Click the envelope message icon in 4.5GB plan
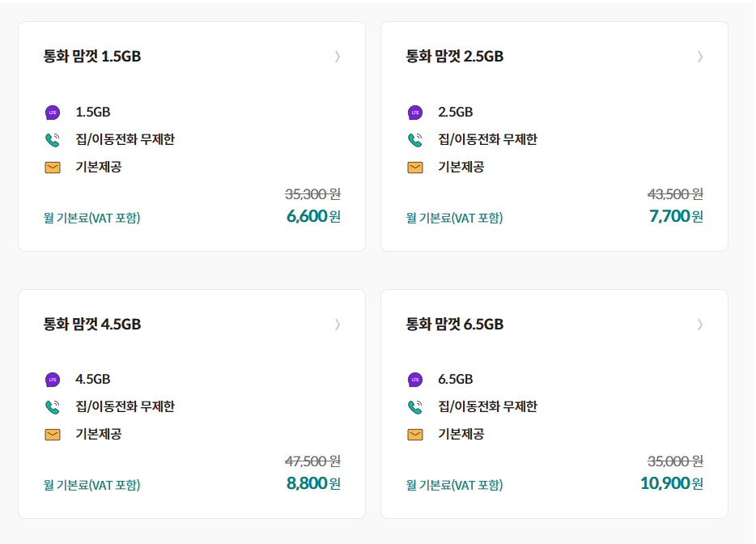This screenshot has height=544, width=756. point(53,435)
